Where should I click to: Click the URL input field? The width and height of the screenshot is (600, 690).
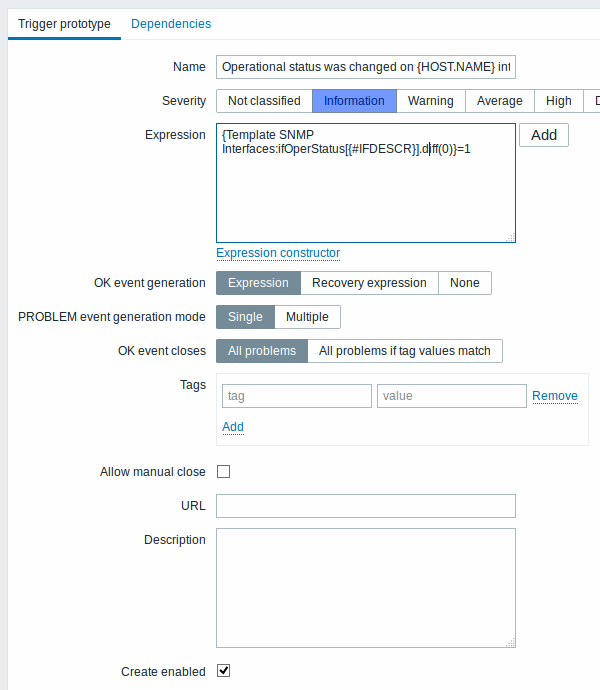point(366,506)
